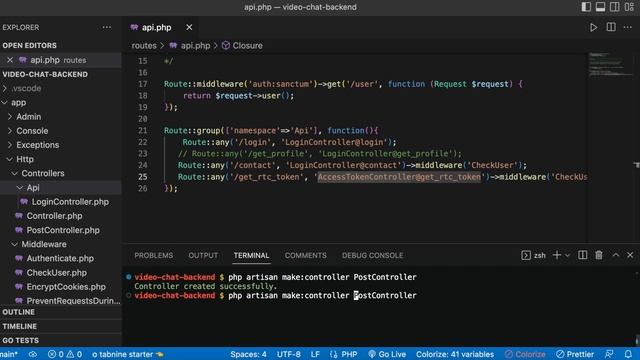Start Go Live server
The height and width of the screenshot is (360, 640).
pos(387,354)
